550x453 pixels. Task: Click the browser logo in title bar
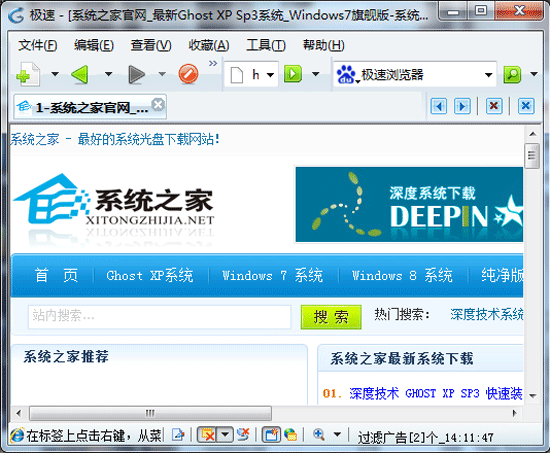[16, 15]
